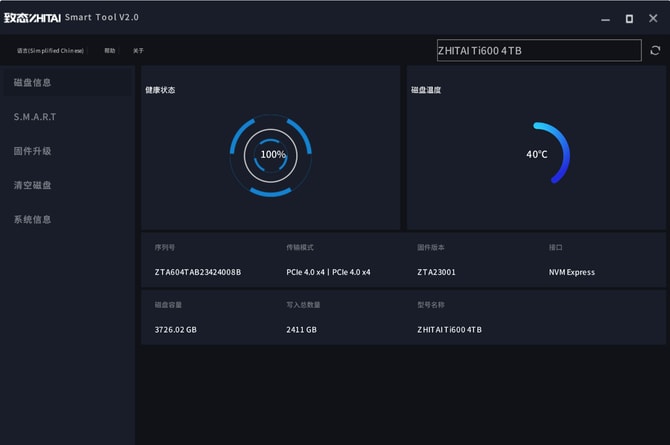The height and width of the screenshot is (445, 670).
Task: Open the ZHITAI Ti600 4TB drive selector
Action: (x=538, y=50)
